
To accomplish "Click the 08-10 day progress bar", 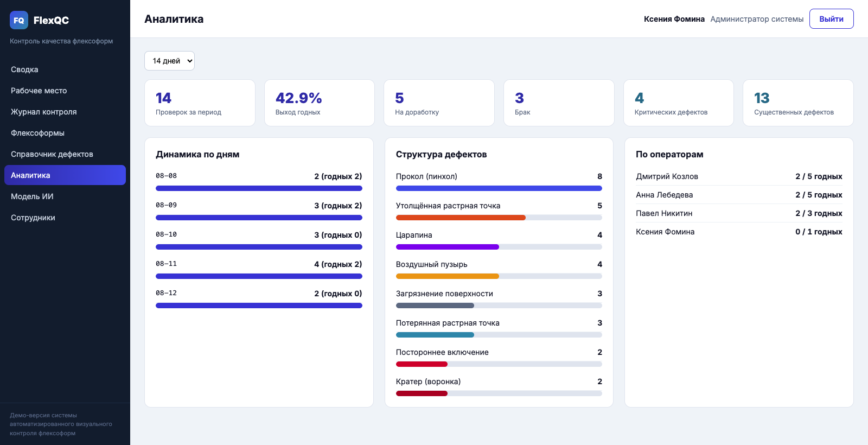I will (259, 247).
